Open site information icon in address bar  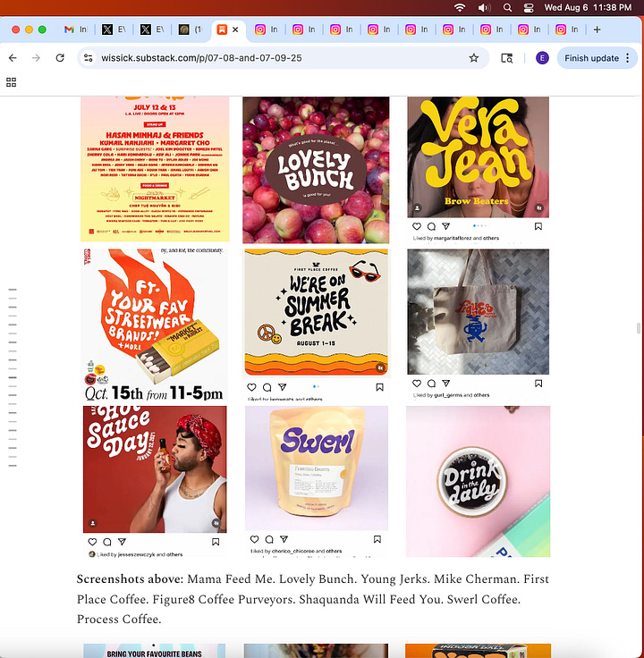pos(89,58)
